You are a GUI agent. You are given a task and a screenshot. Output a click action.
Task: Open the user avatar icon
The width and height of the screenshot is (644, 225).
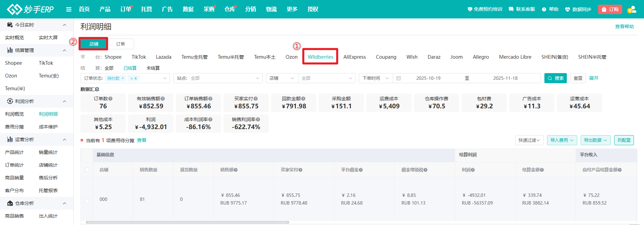click(632, 9)
